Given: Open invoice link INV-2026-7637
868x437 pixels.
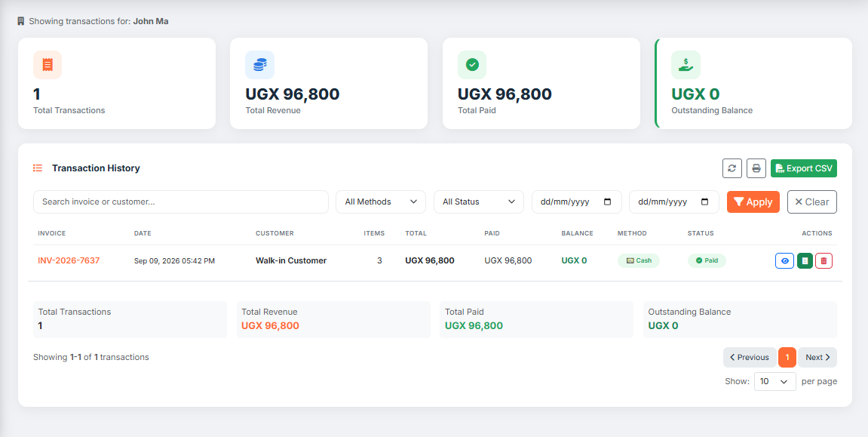Looking at the screenshot, I should point(69,260).
